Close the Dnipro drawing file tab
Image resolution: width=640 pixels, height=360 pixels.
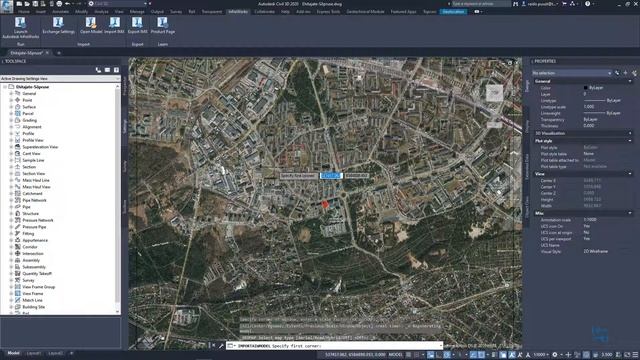(x=47, y=53)
